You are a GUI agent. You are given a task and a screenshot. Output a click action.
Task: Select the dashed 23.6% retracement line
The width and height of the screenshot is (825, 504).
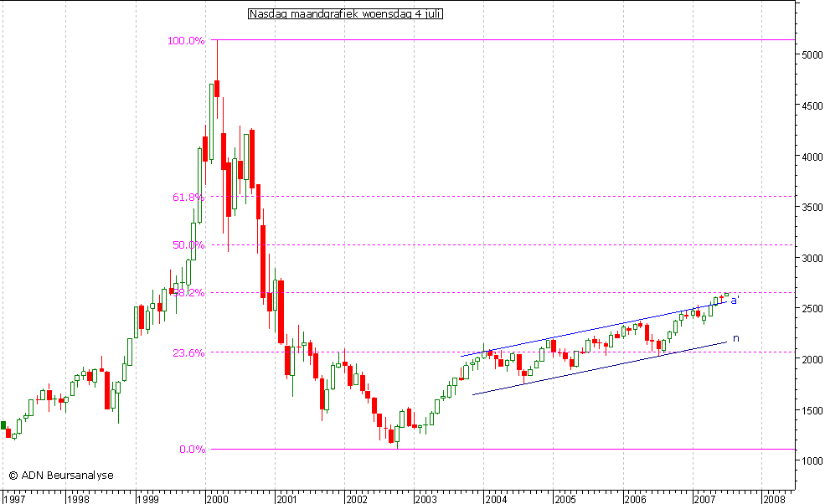(503, 352)
